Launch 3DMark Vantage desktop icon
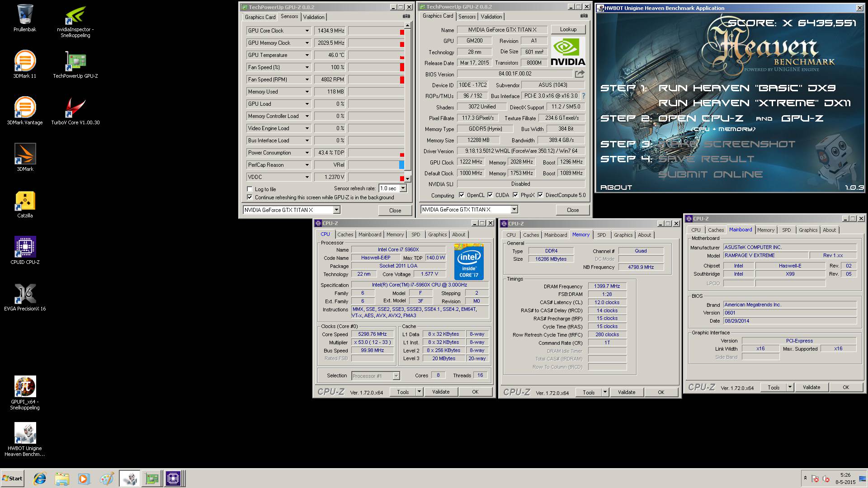 [25, 111]
